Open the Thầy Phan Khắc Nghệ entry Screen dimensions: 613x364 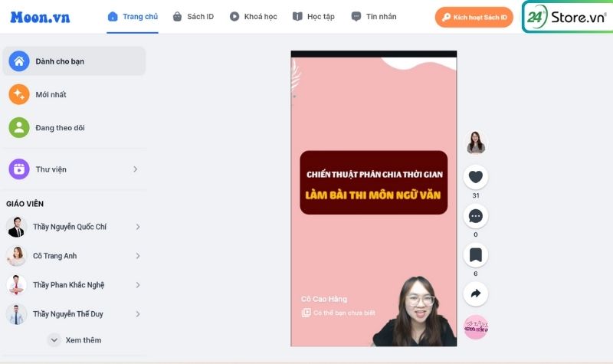74,285
